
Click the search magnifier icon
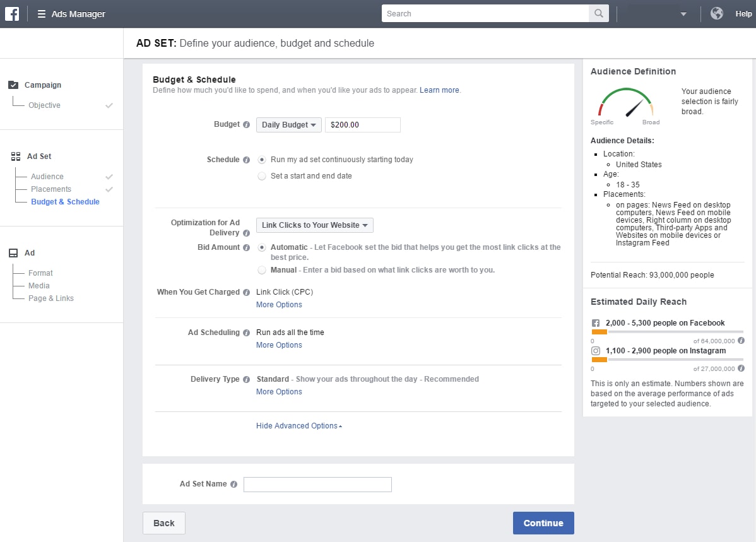(597, 13)
